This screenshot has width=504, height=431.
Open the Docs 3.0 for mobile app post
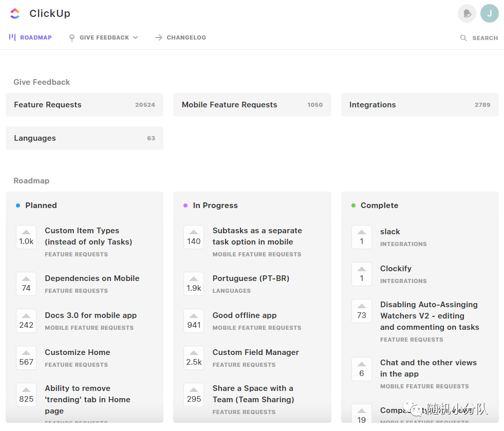coord(90,315)
